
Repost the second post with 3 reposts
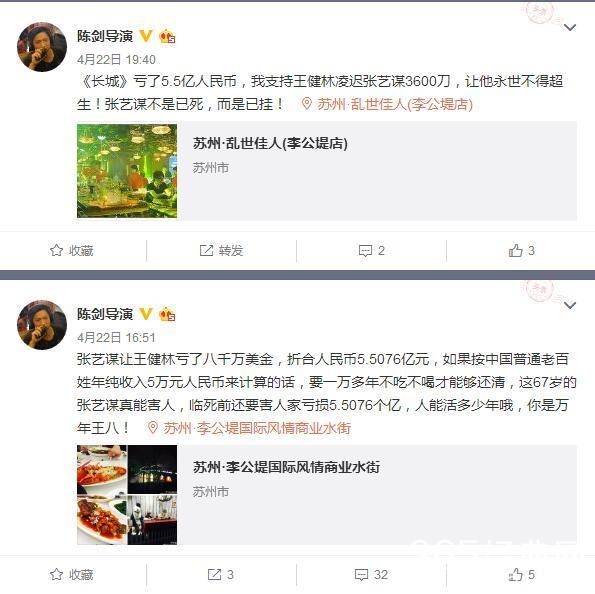pos(220,574)
